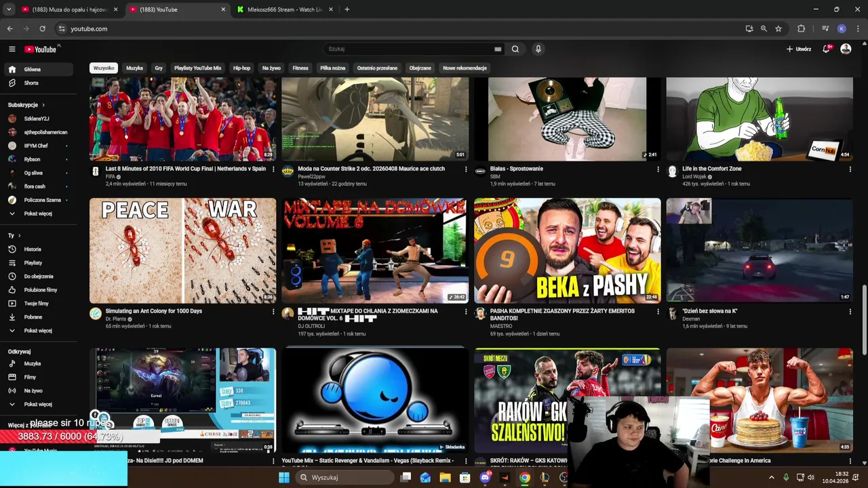Open Playlisty in the sidebar
868x488 pixels.
39,263
